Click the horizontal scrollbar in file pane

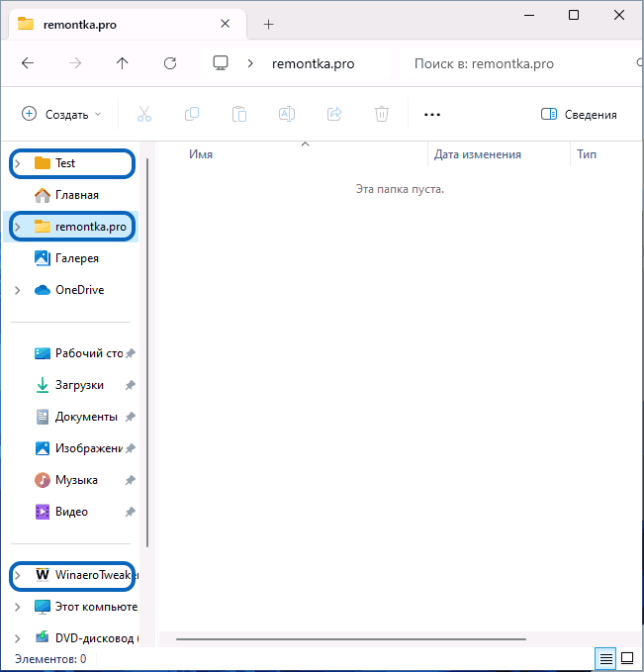coord(351,639)
